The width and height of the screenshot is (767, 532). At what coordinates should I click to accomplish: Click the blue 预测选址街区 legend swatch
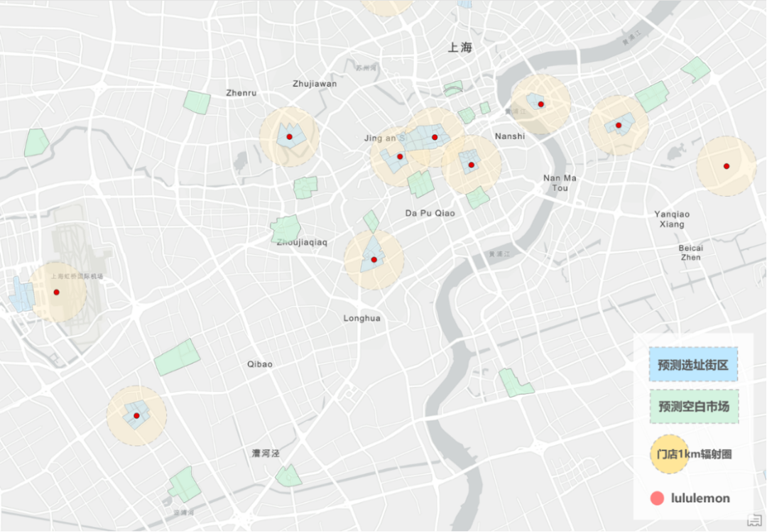(693, 365)
